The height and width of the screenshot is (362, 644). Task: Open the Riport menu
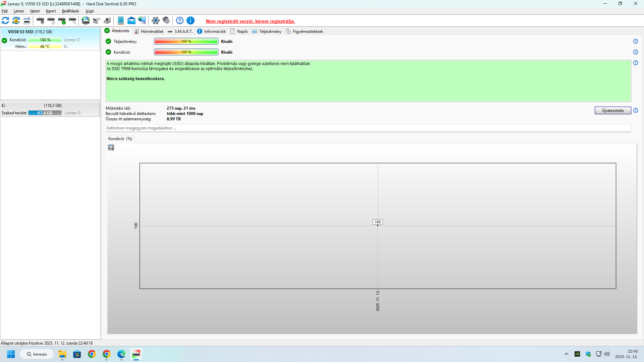click(51, 11)
